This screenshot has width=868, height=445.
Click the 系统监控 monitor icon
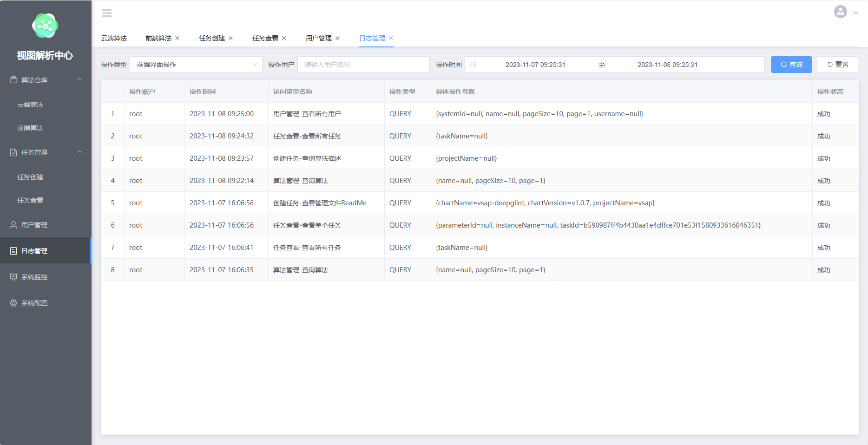[13, 277]
